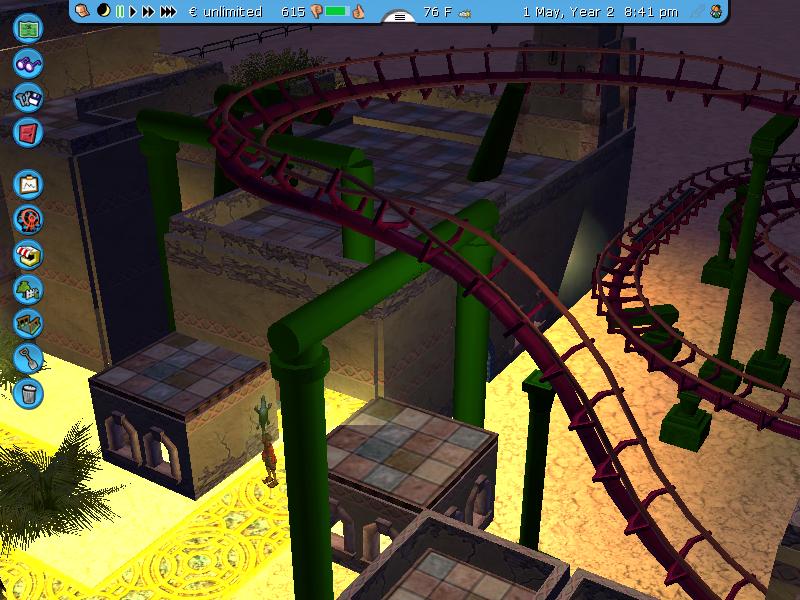Open the guest icon at top right

point(717,12)
